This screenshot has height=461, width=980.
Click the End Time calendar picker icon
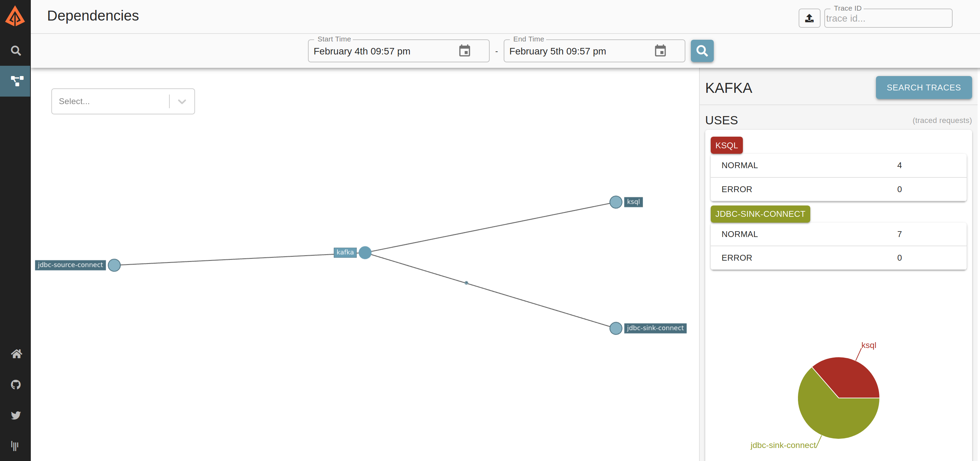tap(661, 50)
